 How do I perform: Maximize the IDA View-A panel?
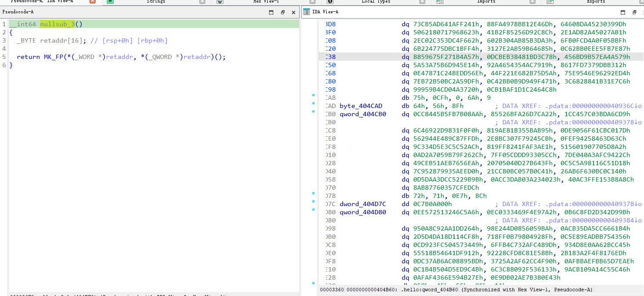[623, 12]
